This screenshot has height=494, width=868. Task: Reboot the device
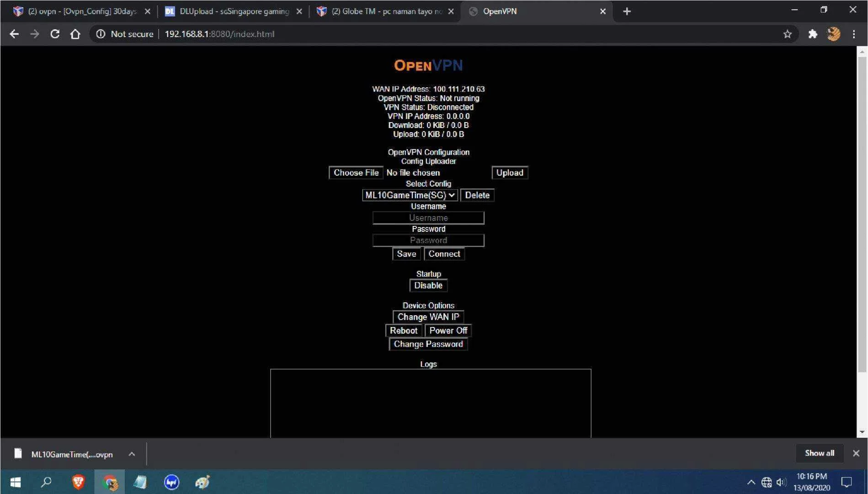pyautogui.click(x=404, y=331)
